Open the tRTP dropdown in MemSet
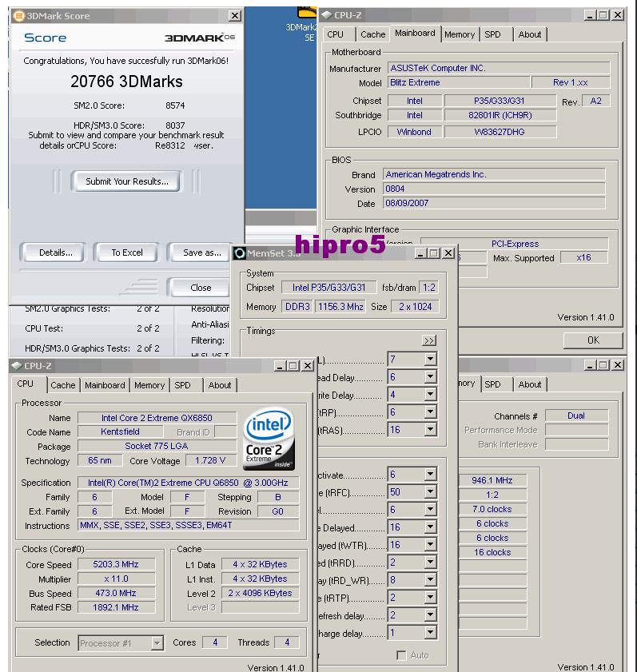Image resolution: width=637 pixels, height=672 pixels. coord(430,598)
